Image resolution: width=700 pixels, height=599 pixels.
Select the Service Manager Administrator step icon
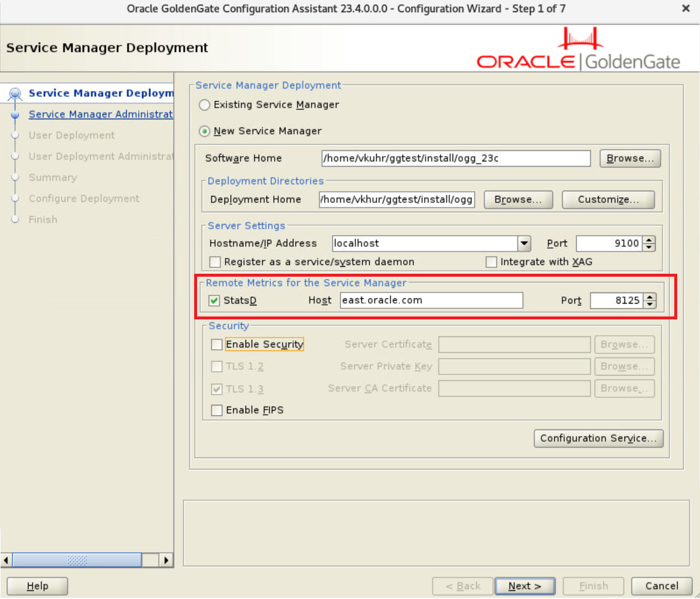[16, 114]
